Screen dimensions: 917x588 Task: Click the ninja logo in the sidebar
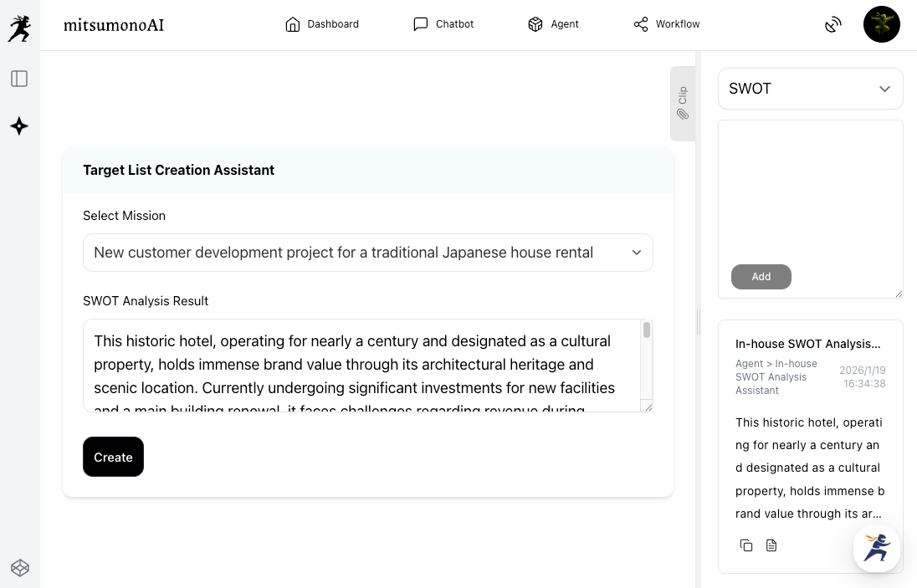(19, 28)
